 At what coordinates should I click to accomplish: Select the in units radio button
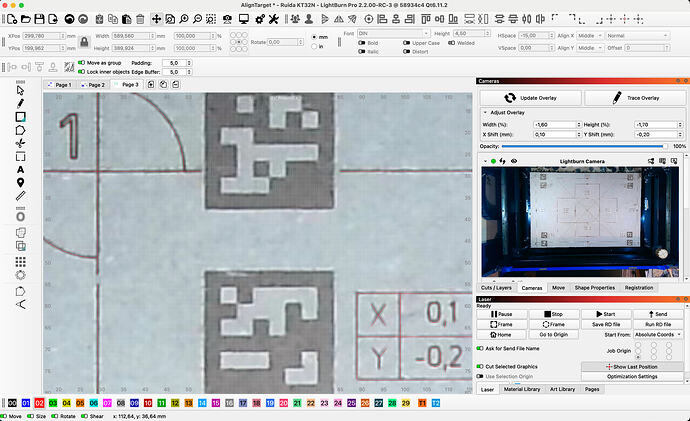[x=314, y=46]
